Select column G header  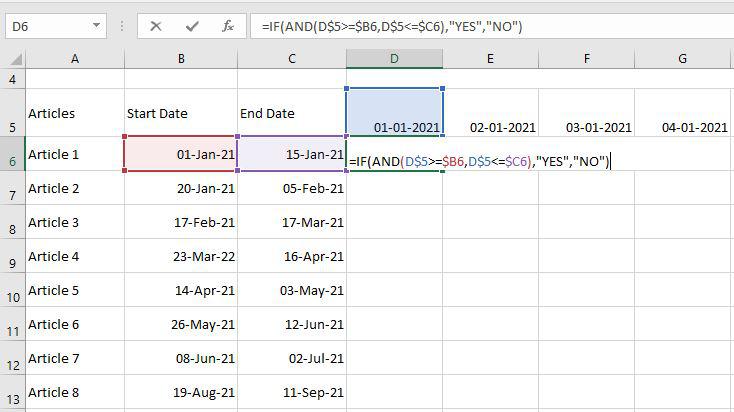[x=683, y=59]
